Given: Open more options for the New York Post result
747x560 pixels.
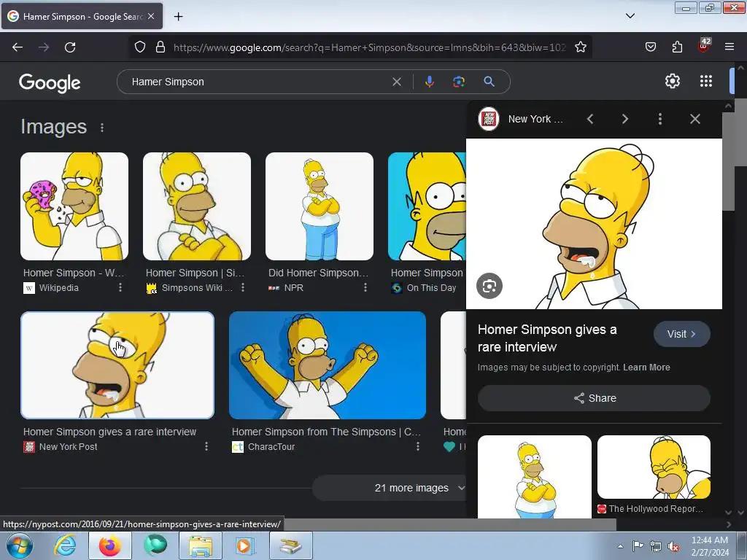Looking at the screenshot, I should tap(206, 447).
